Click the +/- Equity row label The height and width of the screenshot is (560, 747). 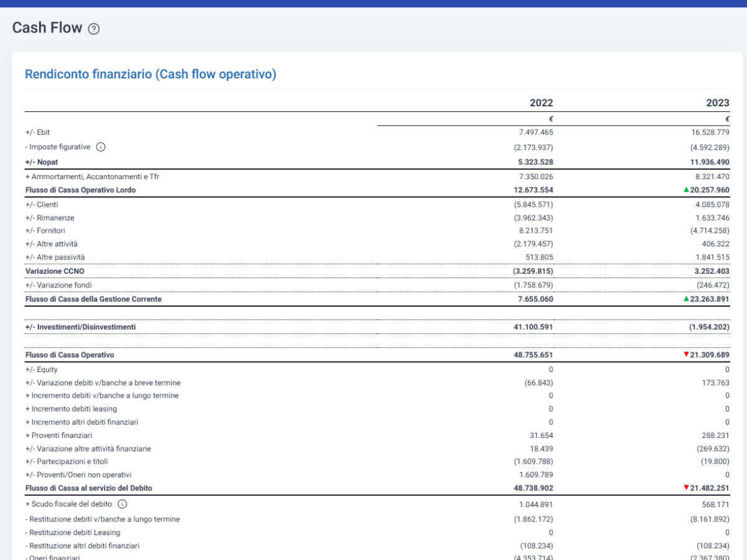(41, 370)
